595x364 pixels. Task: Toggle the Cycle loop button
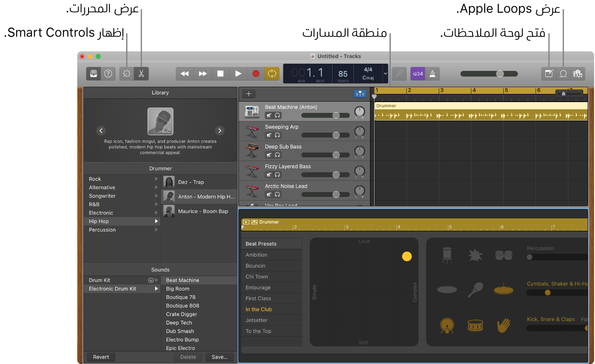272,74
